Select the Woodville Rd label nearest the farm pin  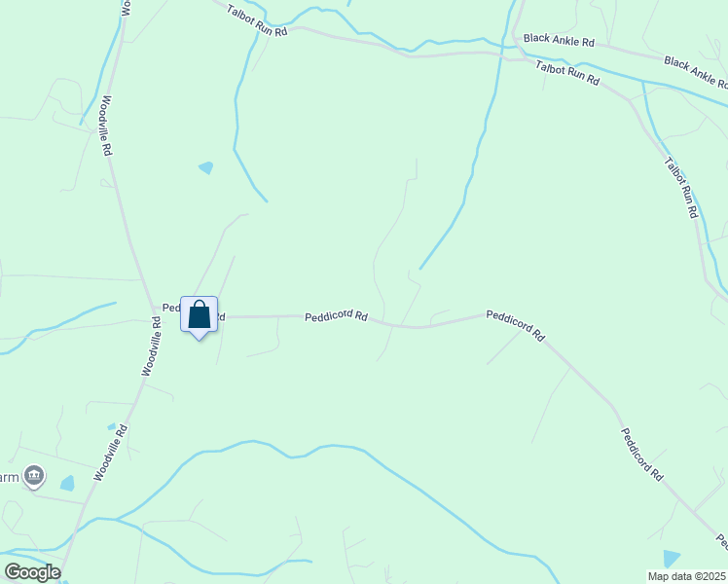pos(110,453)
